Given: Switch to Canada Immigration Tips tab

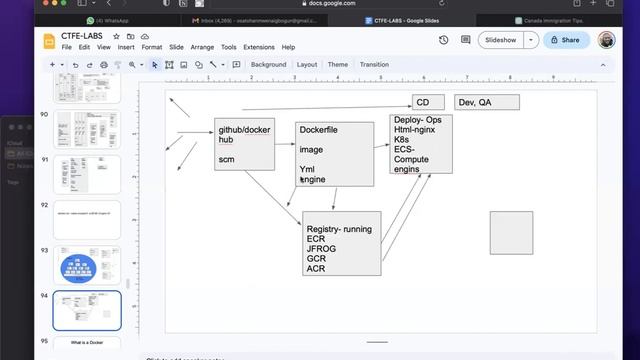Looking at the screenshot, I should (x=549, y=20).
